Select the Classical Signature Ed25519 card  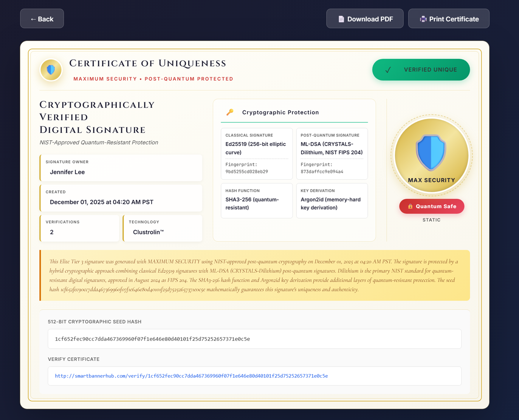click(256, 154)
